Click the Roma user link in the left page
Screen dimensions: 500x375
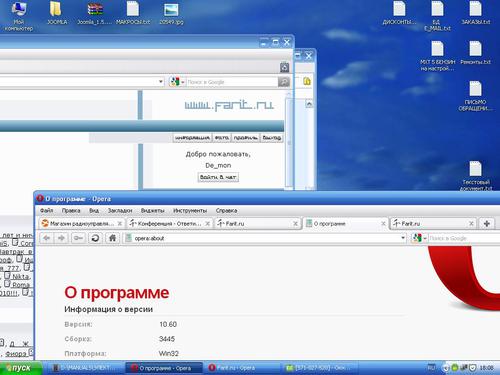coord(21,285)
